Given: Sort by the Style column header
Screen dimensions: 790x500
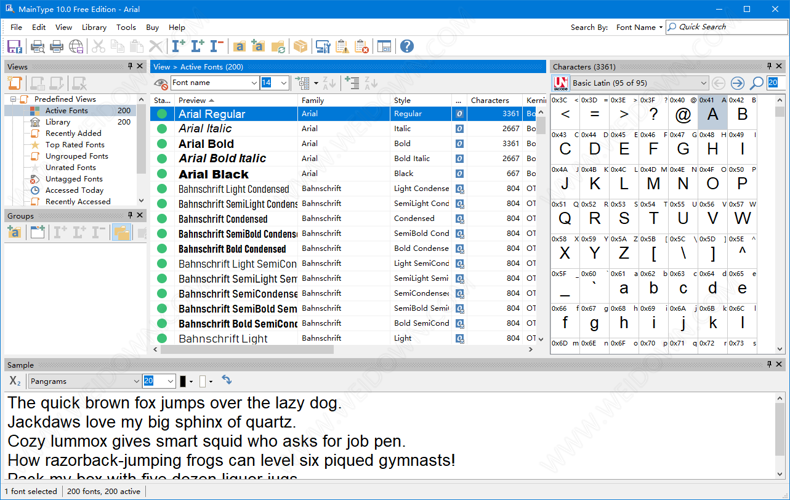Looking at the screenshot, I should tap(421, 100).
